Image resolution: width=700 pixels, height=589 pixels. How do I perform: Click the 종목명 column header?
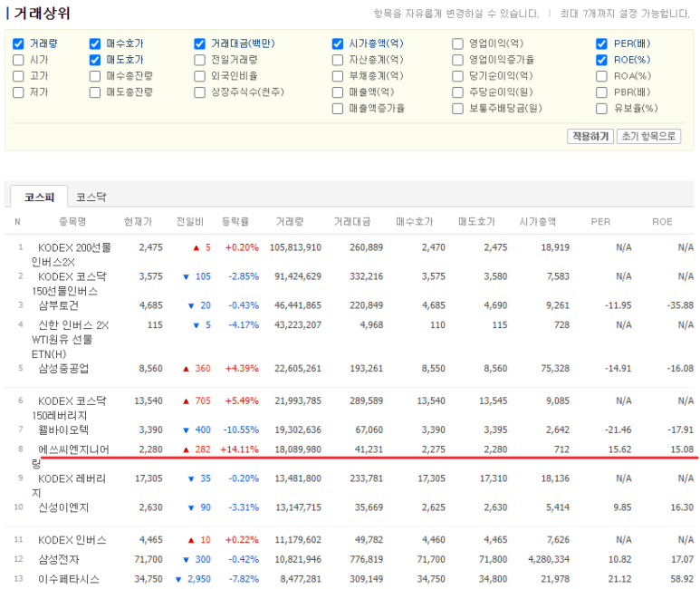(72, 222)
